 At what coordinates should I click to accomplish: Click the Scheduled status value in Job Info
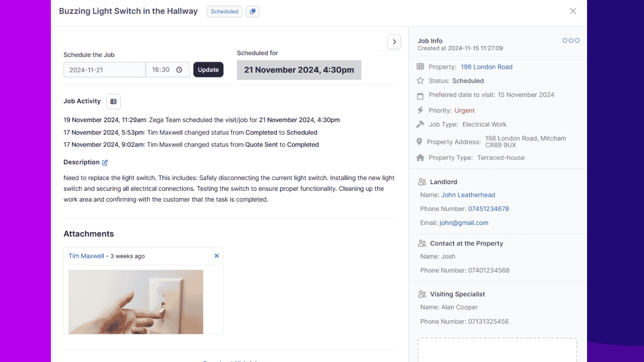[x=468, y=81]
